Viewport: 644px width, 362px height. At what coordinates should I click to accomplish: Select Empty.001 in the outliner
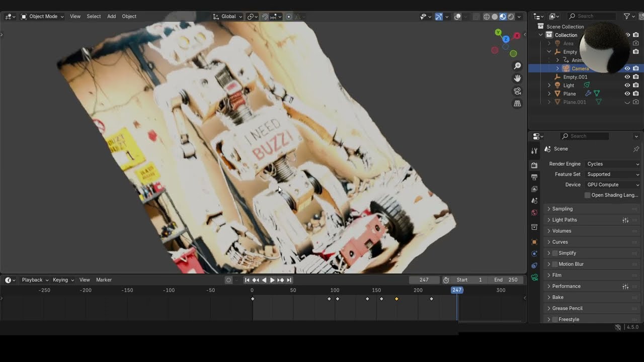[x=575, y=77]
